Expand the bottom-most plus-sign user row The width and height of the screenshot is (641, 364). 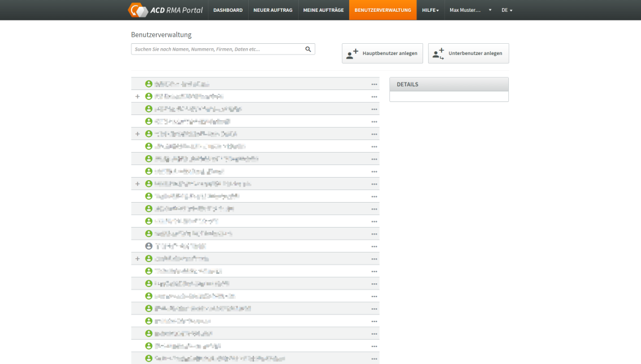tap(137, 258)
